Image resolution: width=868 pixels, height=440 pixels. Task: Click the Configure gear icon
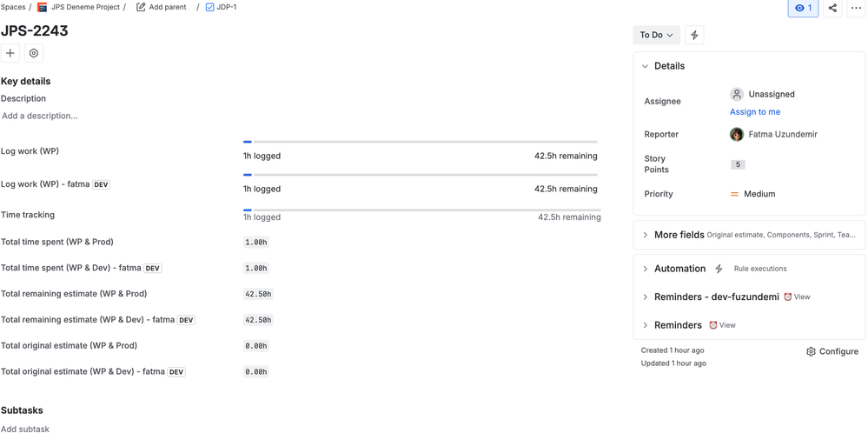click(x=811, y=351)
